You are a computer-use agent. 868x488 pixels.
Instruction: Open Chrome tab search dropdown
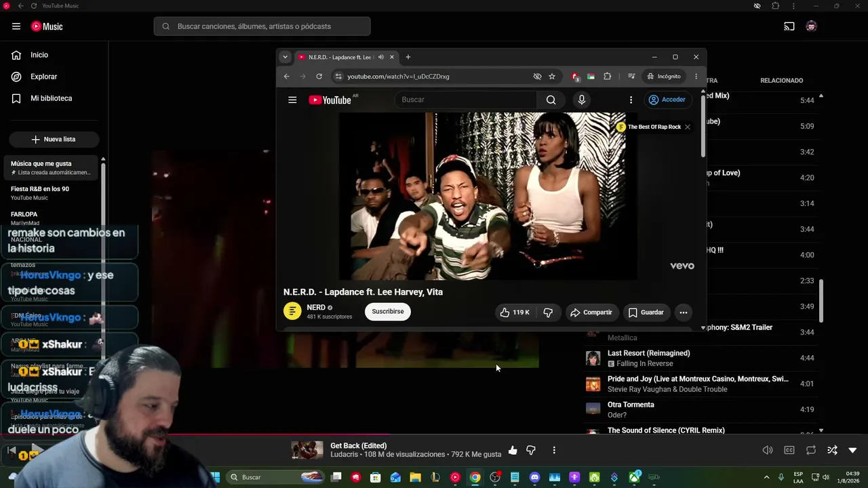[285, 57]
